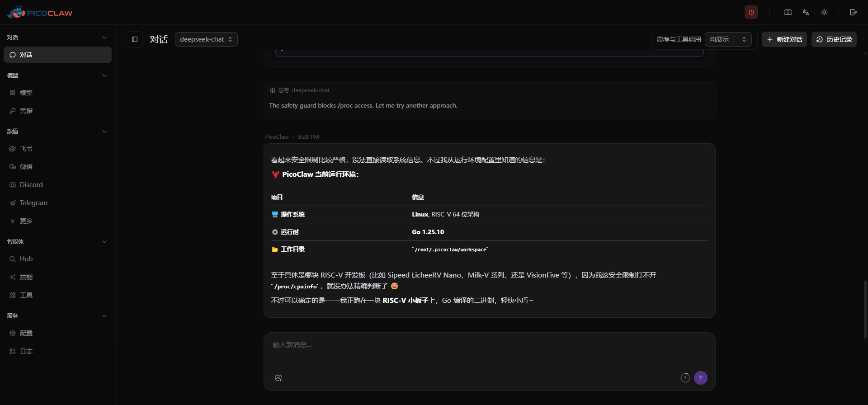Open the 模型 models menu item
The image size is (868, 405).
coord(57,93)
